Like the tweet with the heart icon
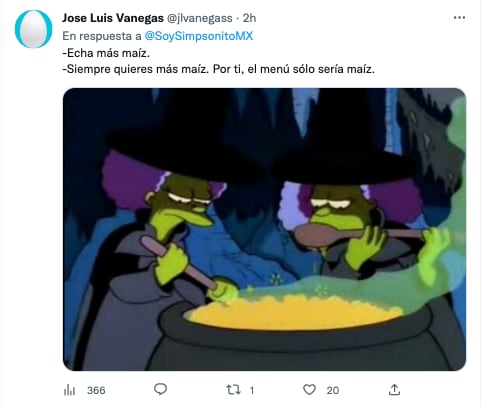The width and height of the screenshot is (481, 406). pyautogui.click(x=309, y=389)
